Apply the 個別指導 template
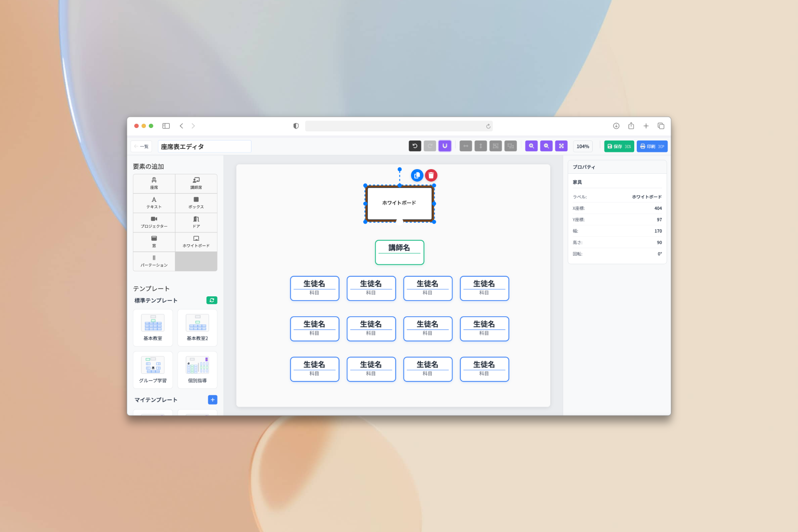The image size is (798, 532). click(x=197, y=370)
